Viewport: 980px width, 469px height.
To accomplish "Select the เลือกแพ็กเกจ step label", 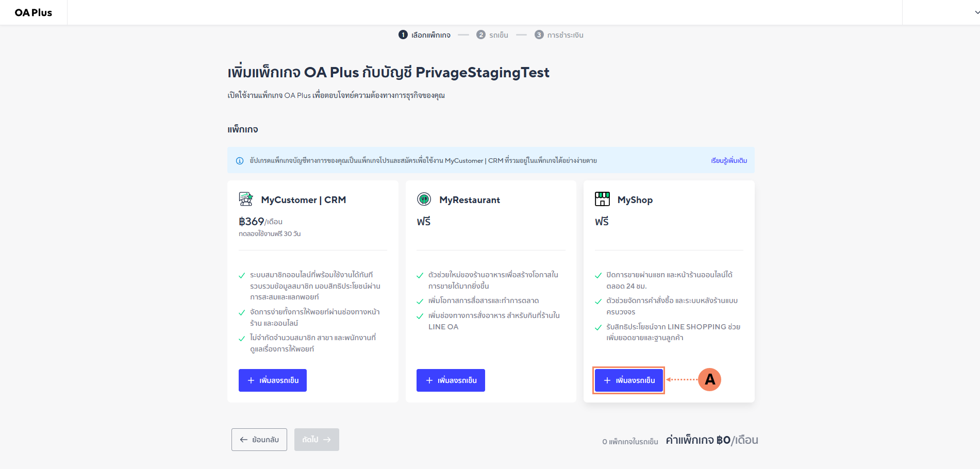I will point(431,35).
